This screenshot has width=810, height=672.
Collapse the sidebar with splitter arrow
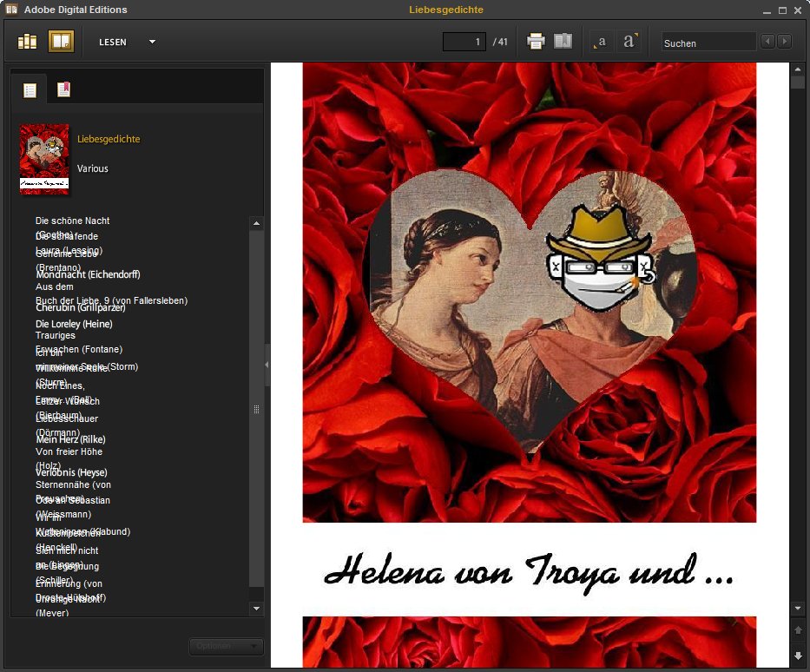(267, 365)
